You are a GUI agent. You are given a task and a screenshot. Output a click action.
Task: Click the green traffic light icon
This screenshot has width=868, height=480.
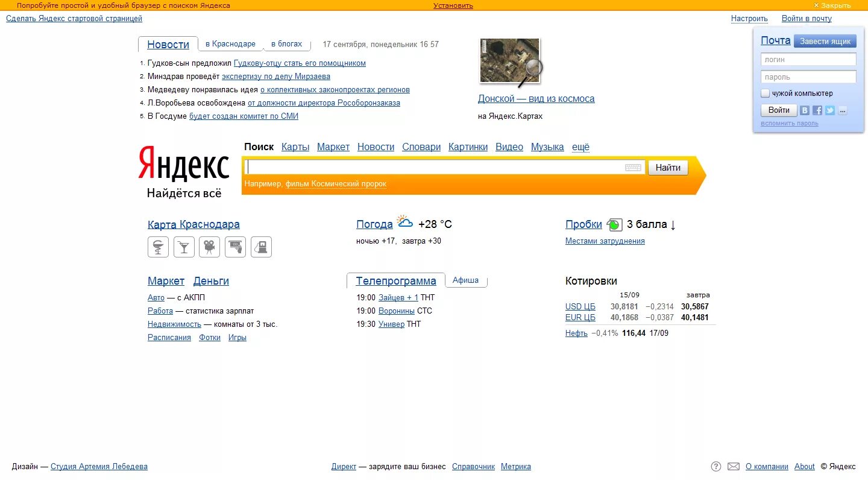[614, 225]
